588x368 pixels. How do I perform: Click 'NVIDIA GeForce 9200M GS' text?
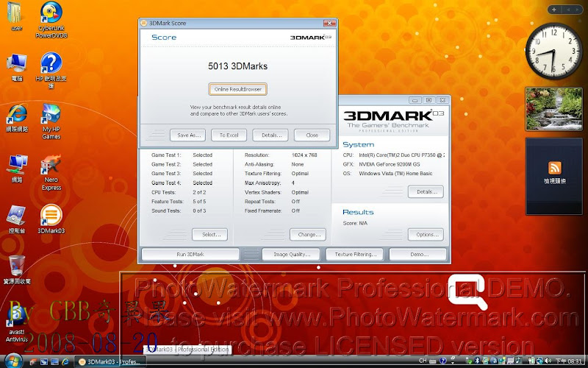(390, 164)
